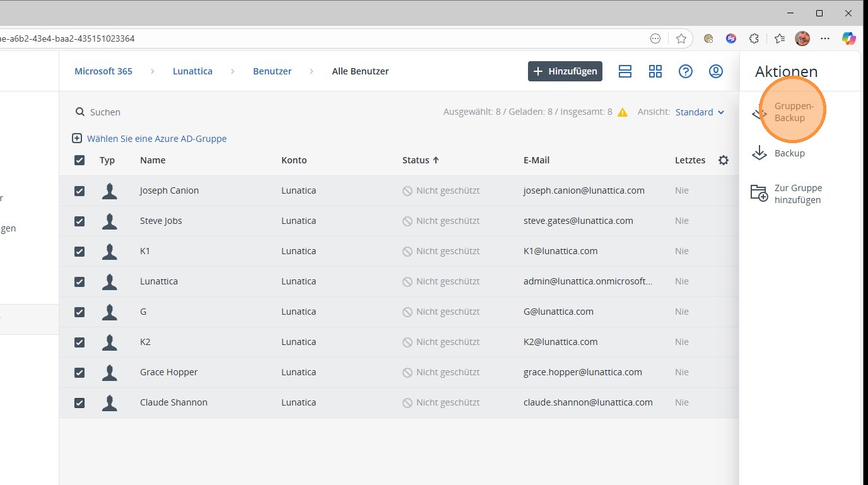Open the browser Favorites list icon
Image resolution: width=868 pixels, height=485 pixels.
point(780,38)
